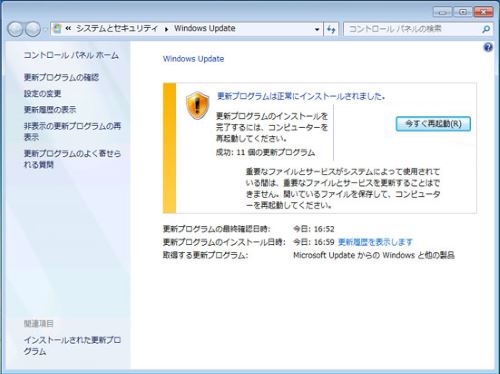
Task: Click the 今日: 16:52 last check time
Action: [314, 229]
